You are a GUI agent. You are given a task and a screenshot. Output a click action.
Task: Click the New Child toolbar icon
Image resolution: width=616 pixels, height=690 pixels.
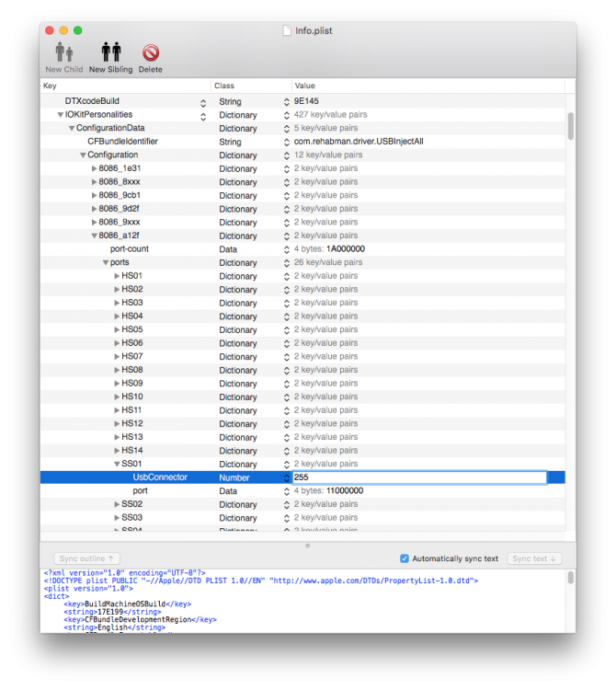63,52
